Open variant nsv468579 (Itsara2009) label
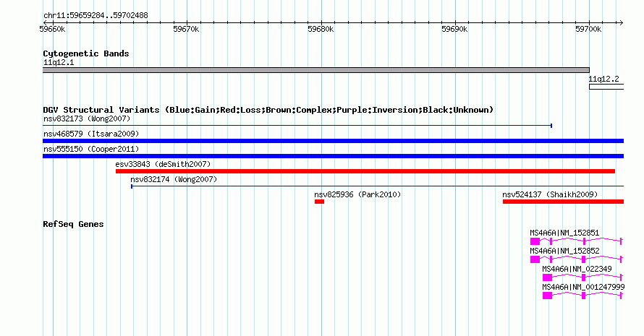This screenshot has width=644, height=336. click(x=91, y=134)
